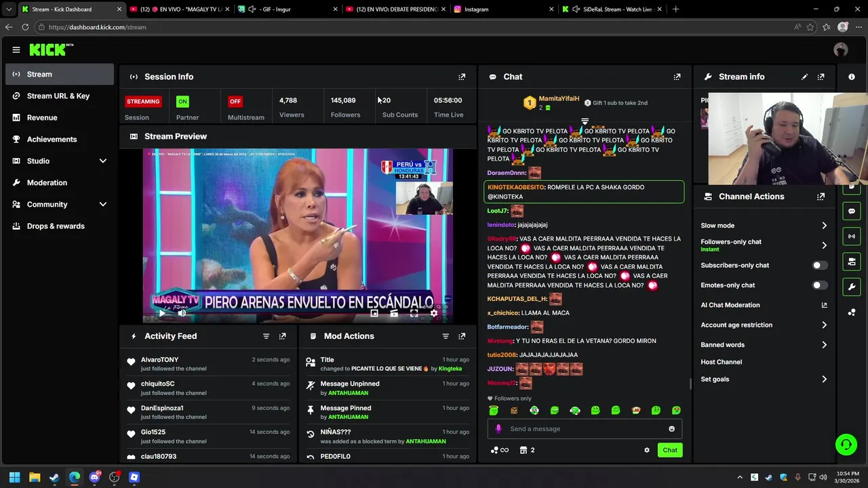The width and height of the screenshot is (868, 488).
Task: Pop out the Chat panel
Action: pos(677,77)
